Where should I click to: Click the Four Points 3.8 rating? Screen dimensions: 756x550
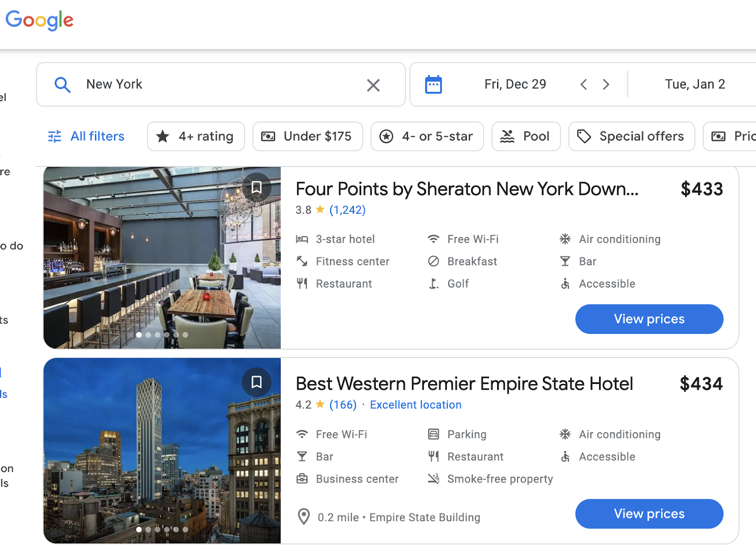point(303,210)
